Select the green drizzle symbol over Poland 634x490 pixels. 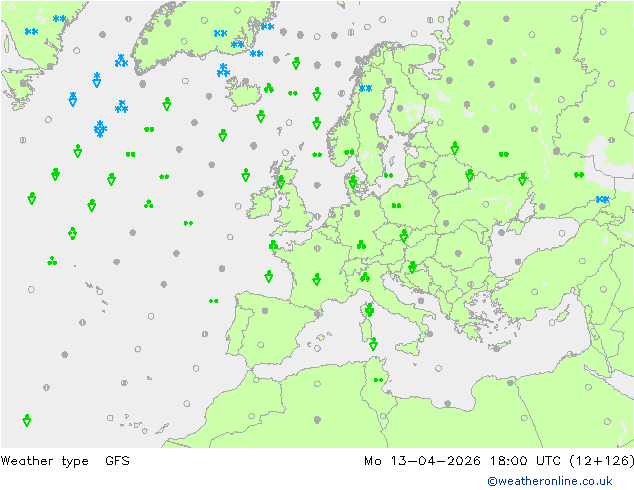click(x=396, y=206)
